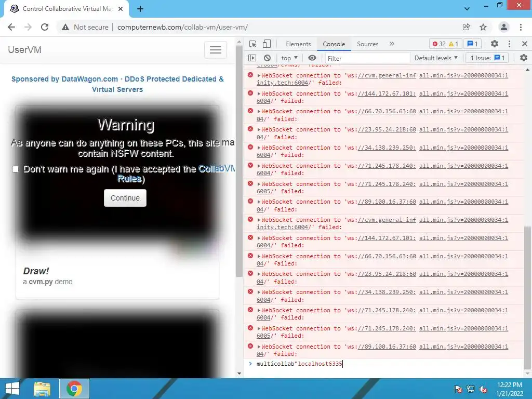This screenshot has width=532, height=399.
Task: Create live expression eye icon
Action: (312, 58)
